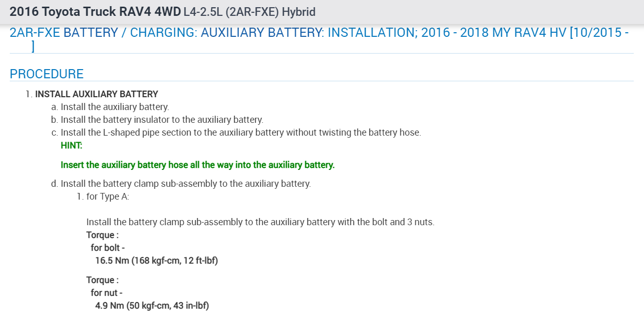Image resolution: width=644 pixels, height=326 pixels.
Task: Click the 2016 Toyota Truck RAV4 4WD title
Action: pos(95,11)
